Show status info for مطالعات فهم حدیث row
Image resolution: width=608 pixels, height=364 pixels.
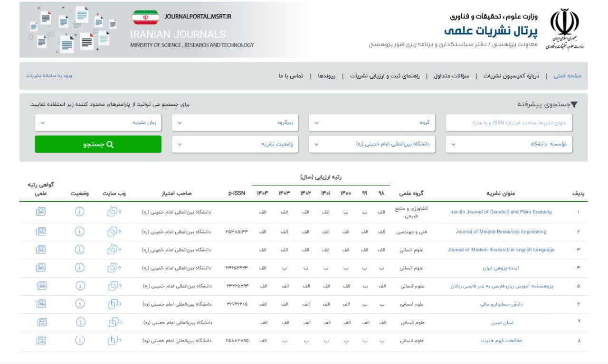(80, 340)
